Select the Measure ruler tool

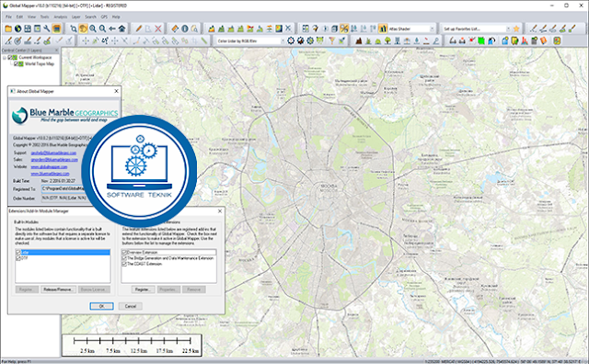pos(175,28)
